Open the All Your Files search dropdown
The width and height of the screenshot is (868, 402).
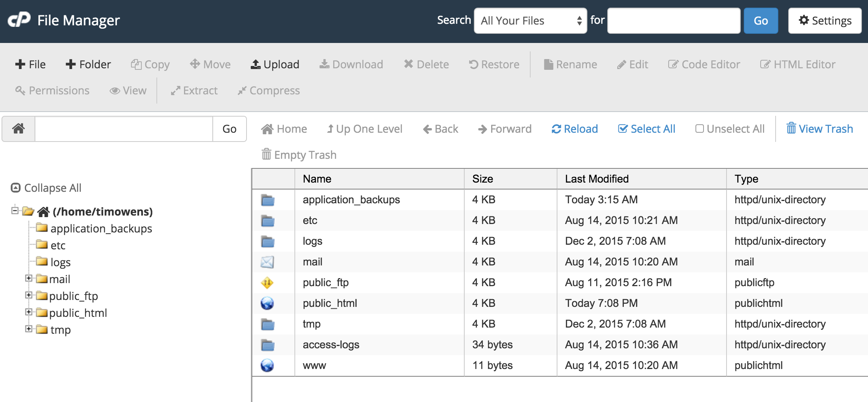530,21
